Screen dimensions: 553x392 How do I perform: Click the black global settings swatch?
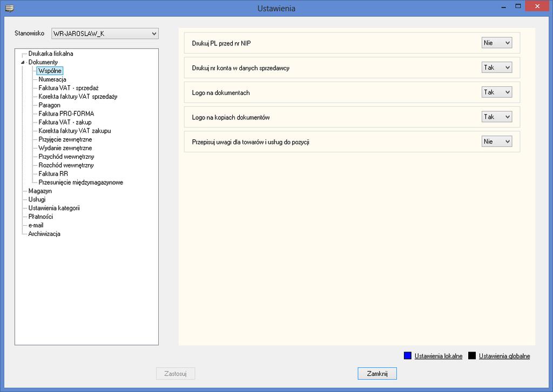click(x=472, y=355)
